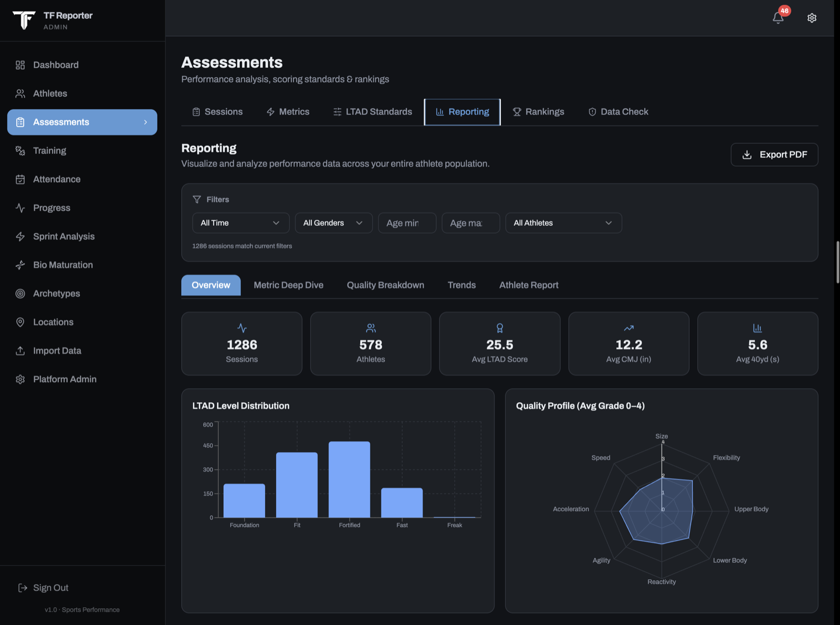Click the 578 Athletes stat card
This screenshot has width=840, height=625.
371,344
